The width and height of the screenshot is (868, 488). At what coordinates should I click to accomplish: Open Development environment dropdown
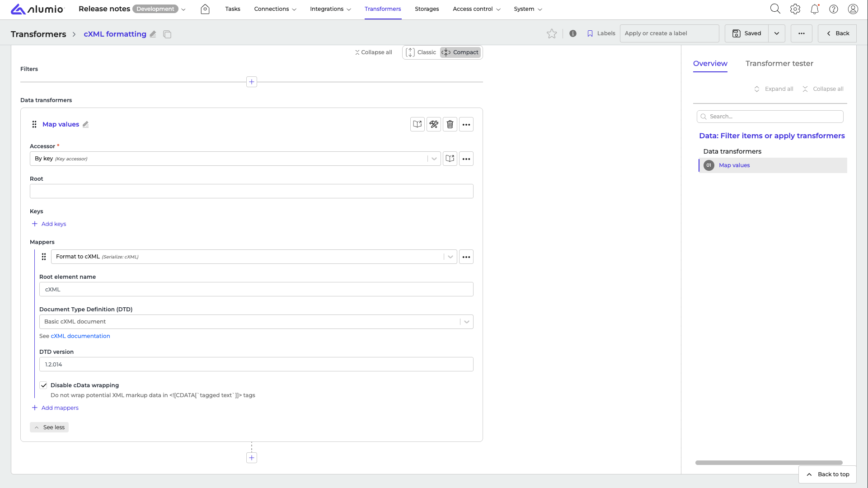click(x=183, y=9)
